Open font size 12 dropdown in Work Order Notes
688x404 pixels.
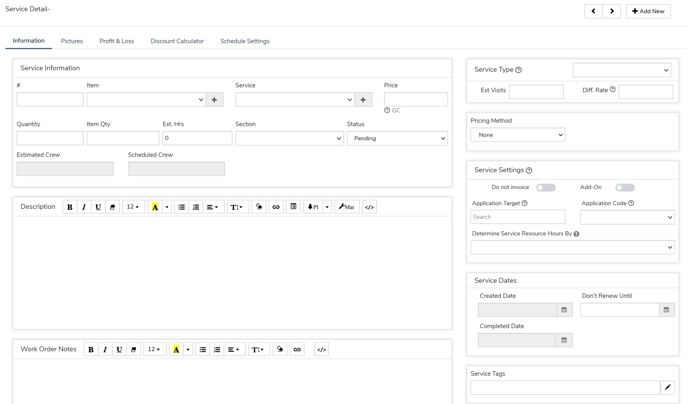[154, 350]
